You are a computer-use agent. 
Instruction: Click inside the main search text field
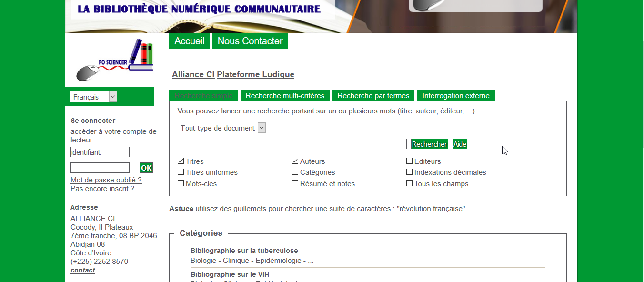[x=292, y=144]
